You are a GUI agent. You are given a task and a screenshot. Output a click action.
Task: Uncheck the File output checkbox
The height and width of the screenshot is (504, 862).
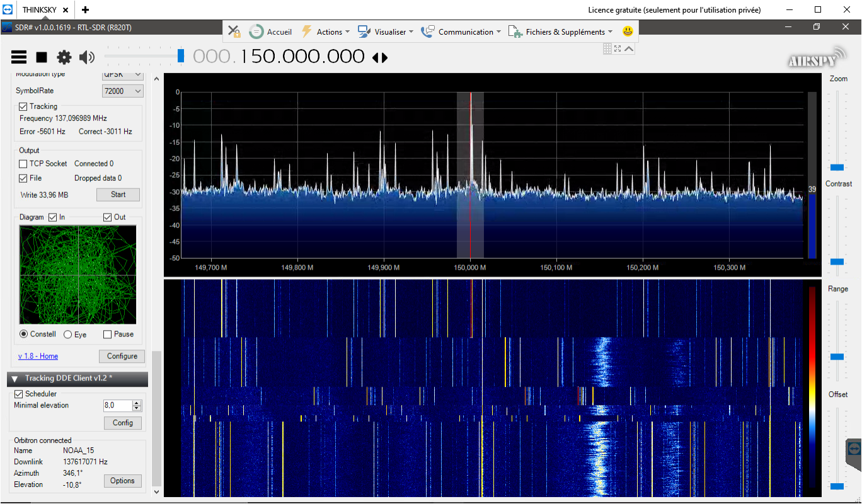(x=23, y=178)
